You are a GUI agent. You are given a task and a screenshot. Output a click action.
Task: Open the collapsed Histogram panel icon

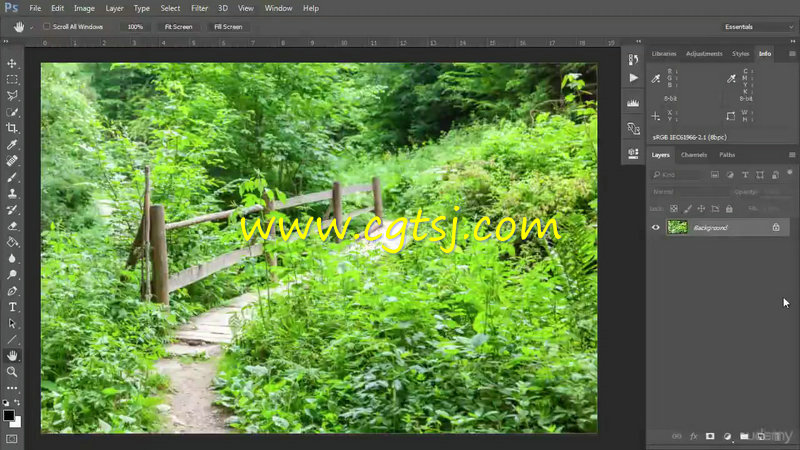633,103
